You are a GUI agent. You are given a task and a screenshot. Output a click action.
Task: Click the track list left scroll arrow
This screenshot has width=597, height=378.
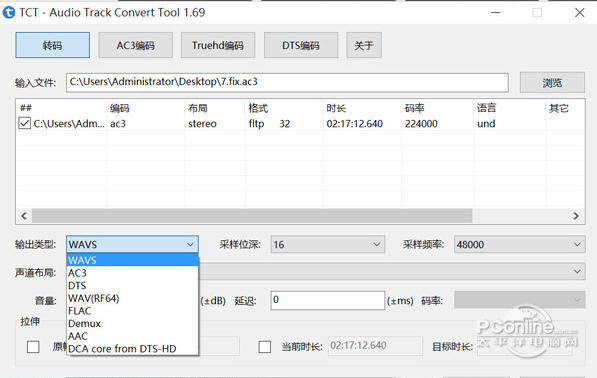24,216
